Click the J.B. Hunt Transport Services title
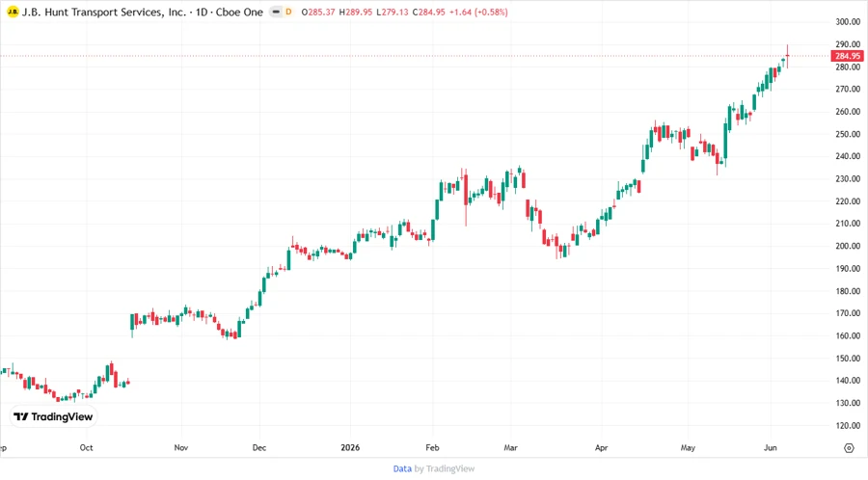 pyautogui.click(x=103, y=12)
